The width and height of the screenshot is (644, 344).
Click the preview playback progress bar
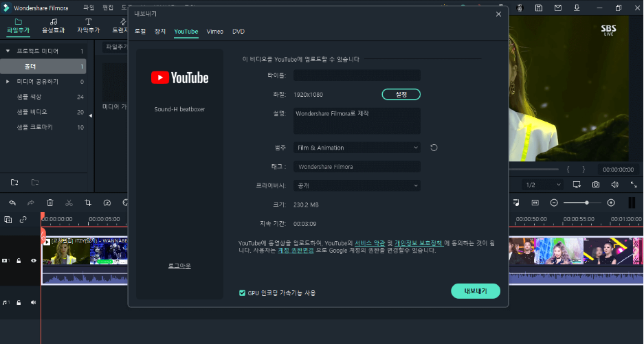534,169
